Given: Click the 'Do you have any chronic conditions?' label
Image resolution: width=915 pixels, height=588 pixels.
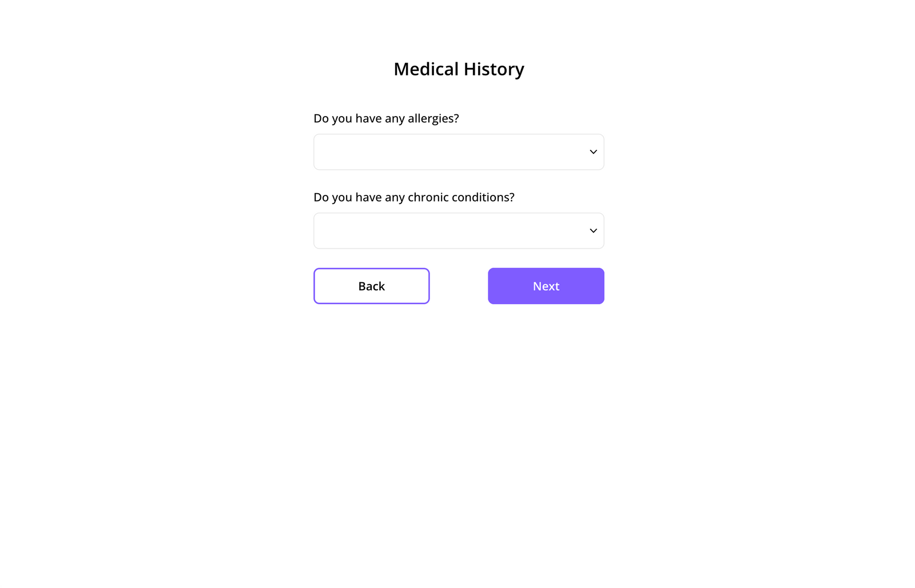Looking at the screenshot, I should pos(413,197).
